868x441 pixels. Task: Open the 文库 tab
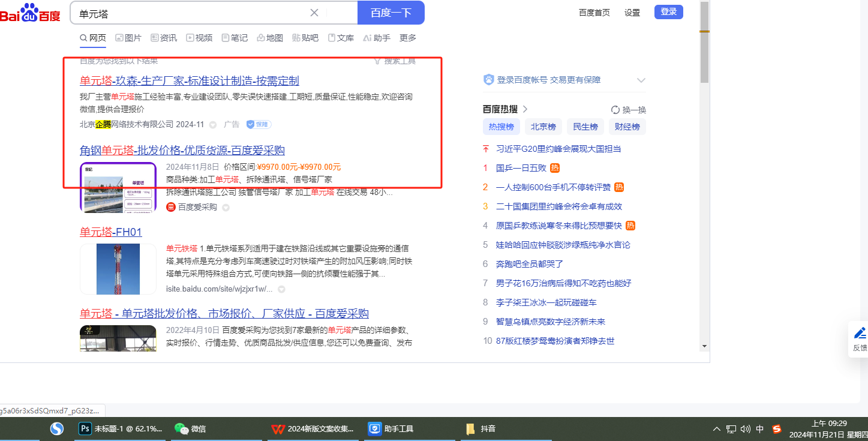tap(341, 38)
